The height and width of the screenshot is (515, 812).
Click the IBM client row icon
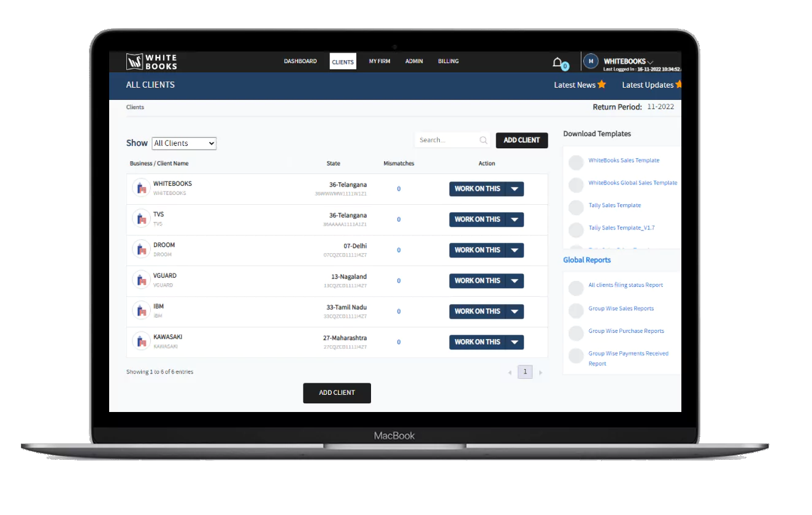tap(141, 311)
